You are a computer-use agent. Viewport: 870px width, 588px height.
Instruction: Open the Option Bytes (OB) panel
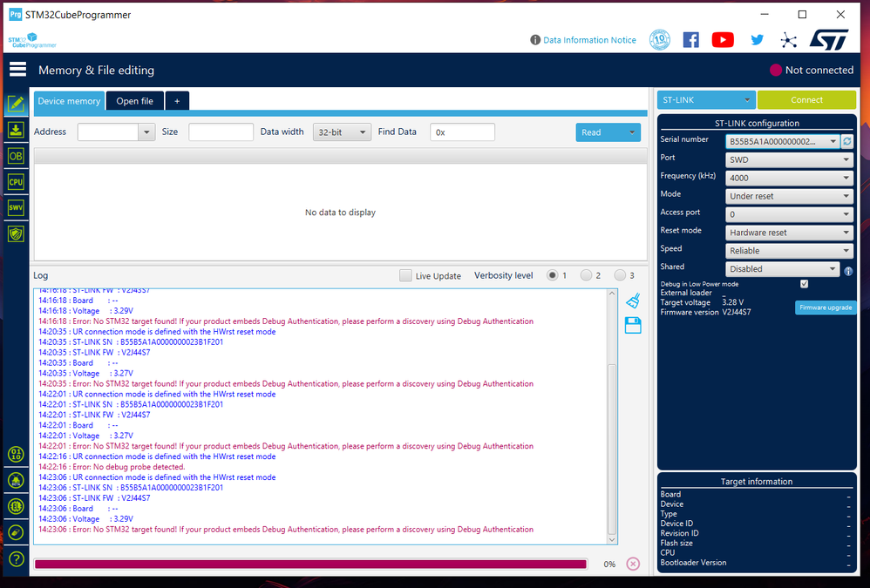tap(16, 156)
